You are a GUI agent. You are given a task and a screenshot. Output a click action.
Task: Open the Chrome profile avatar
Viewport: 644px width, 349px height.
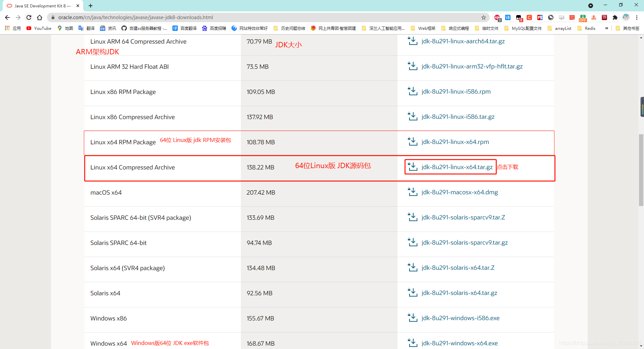[x=626, y=17]
